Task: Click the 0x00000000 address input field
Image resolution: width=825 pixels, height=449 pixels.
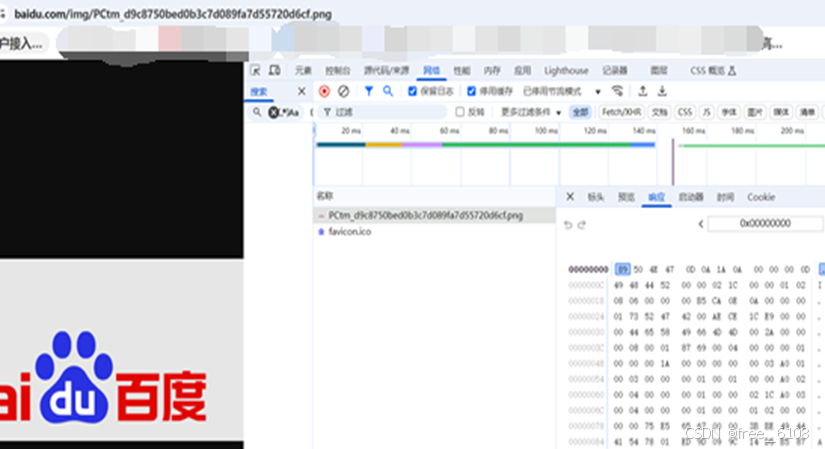Action: pyautogui.click(x=765, y=224)
